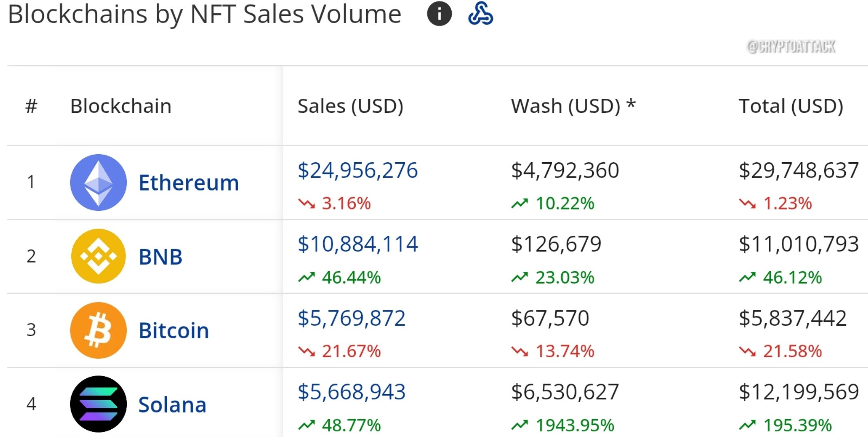Click the info icon beside the title
The image size is (868, 437).
click(439, 14)
